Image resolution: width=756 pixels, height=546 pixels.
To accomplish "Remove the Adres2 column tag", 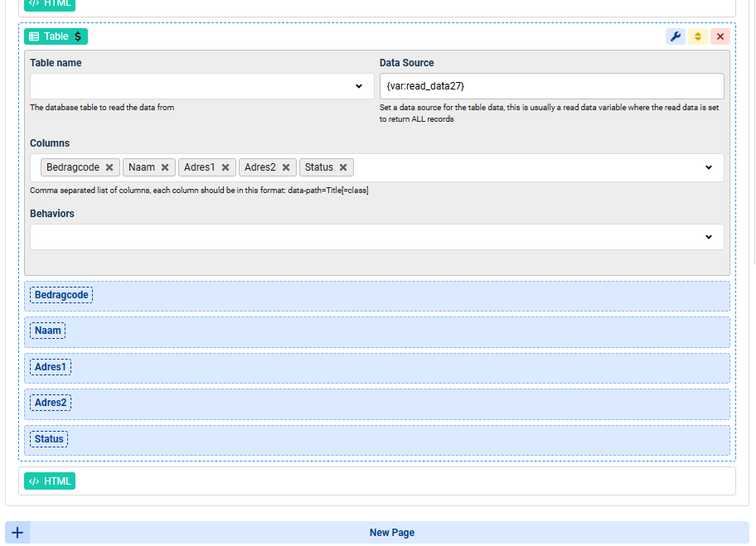I will [286, 167].
